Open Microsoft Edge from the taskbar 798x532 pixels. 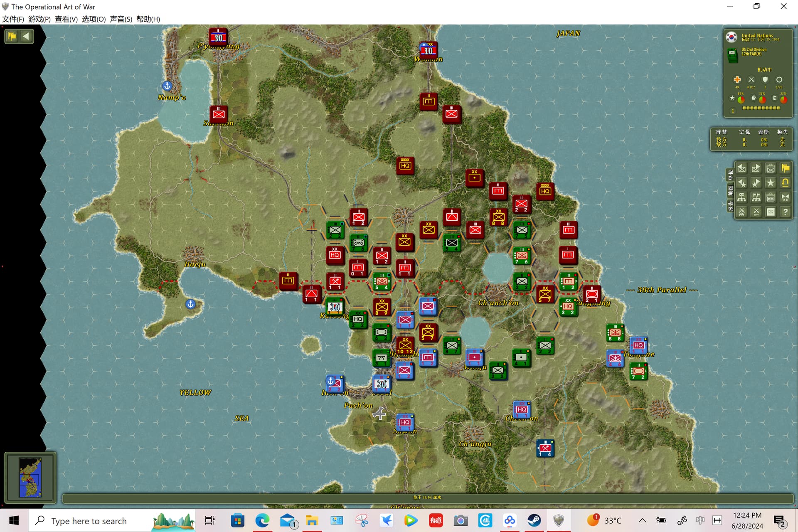pos(262,520)
